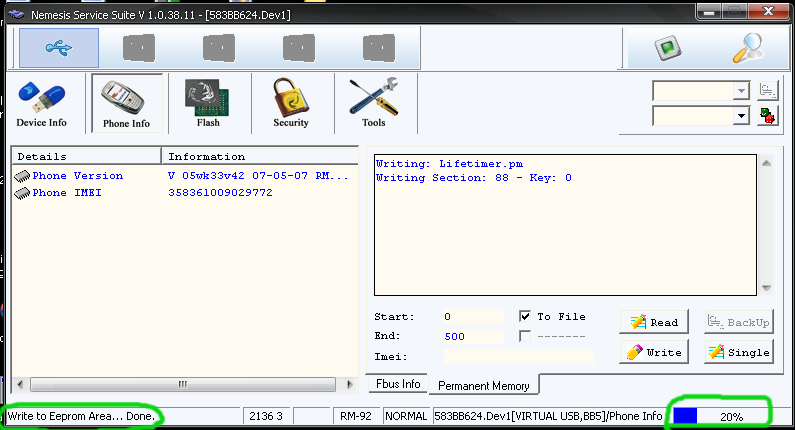This screenshot has width=795, height=430.
Task: Click the RM-92 status bar cell
Action: (x=355, y=416)
